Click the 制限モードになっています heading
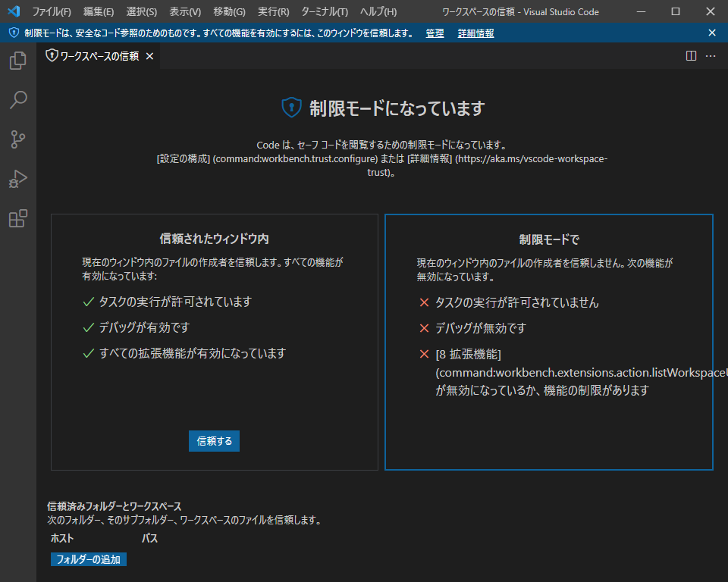This screenshot has height=582, width=728. click(397, 108)
